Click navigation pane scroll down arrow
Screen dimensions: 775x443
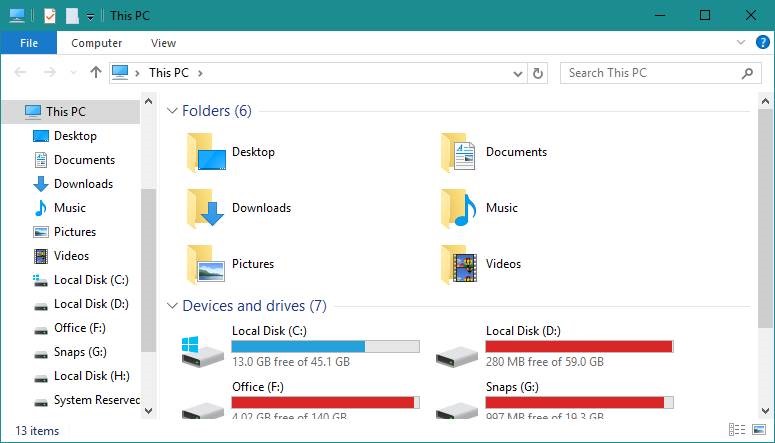point(148,411)
